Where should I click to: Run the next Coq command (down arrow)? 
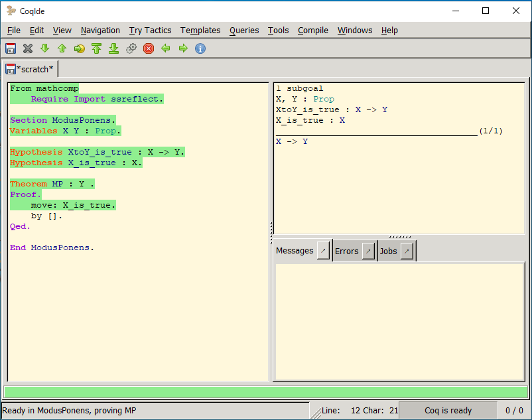[44, 48]
